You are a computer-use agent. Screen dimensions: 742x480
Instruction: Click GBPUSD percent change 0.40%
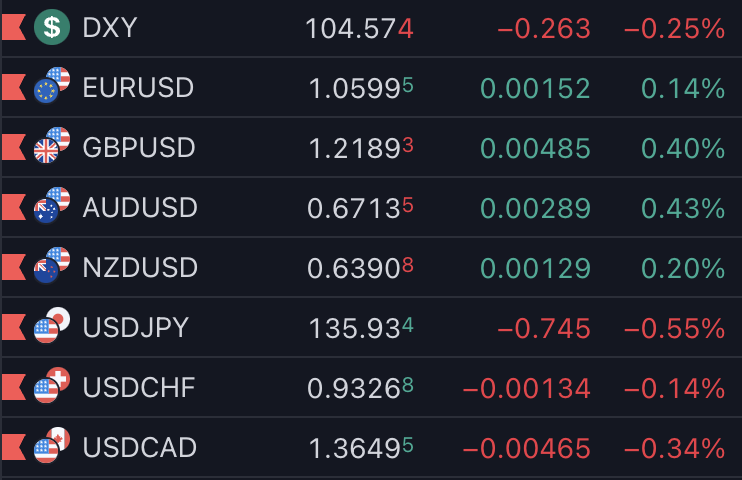click(x=683, y=148)
